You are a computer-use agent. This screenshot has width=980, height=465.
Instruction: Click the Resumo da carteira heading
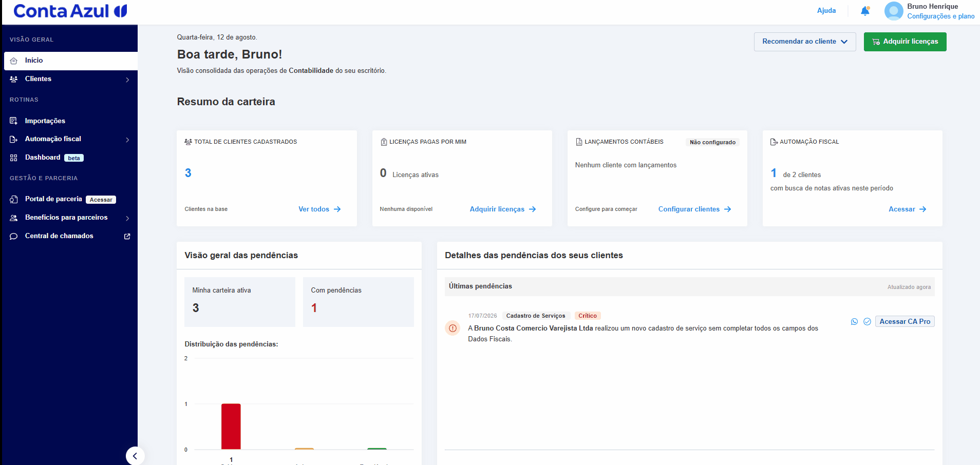click(226, 102)
